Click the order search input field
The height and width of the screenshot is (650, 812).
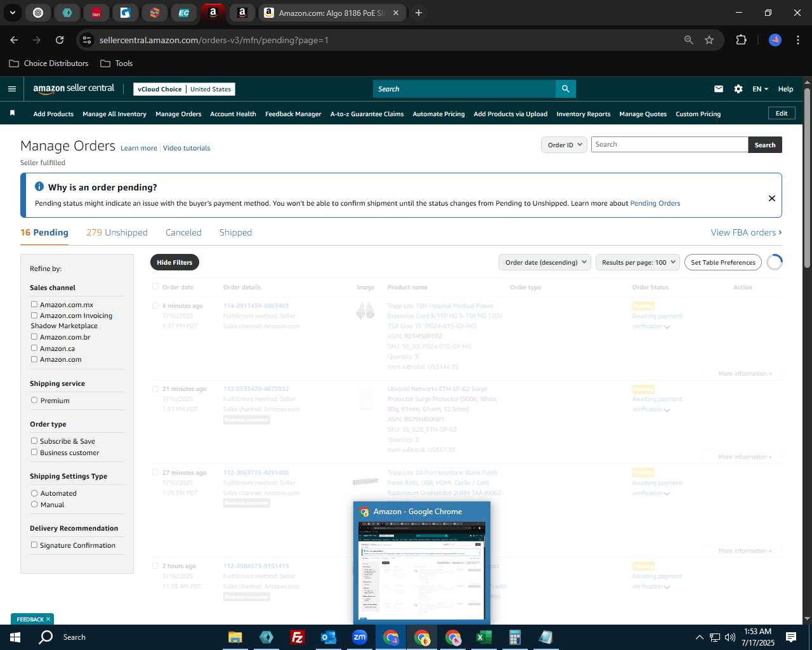tap(669, 145)
